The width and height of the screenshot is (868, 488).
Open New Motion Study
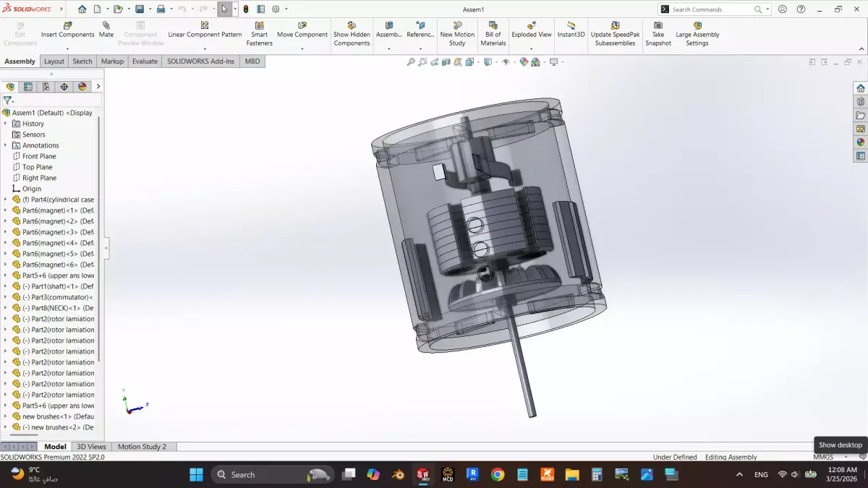[x=457, y=34]
